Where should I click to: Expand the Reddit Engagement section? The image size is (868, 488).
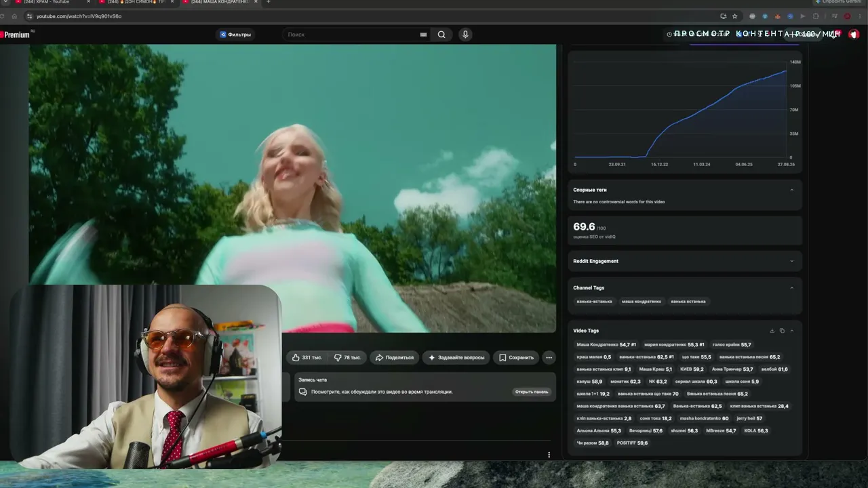[791, 261]
